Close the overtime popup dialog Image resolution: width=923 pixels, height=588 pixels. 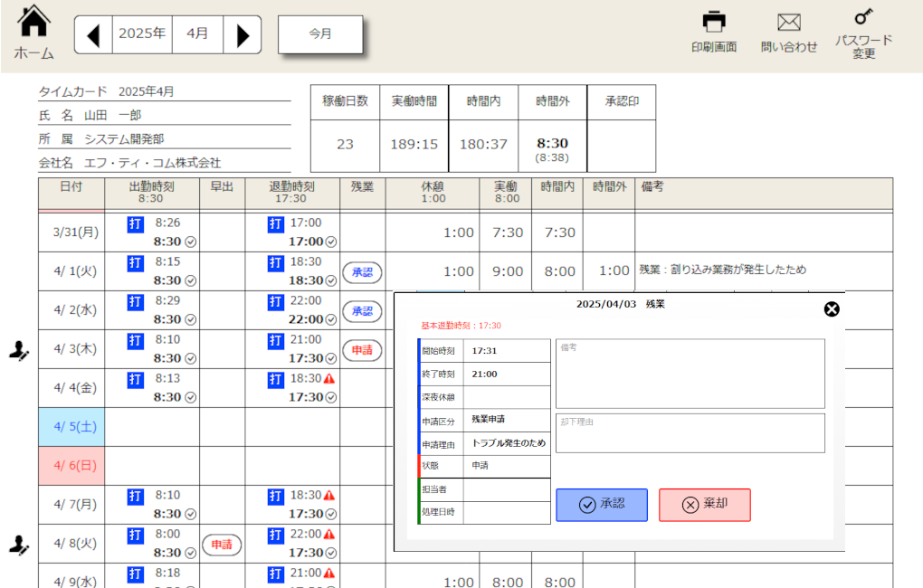click(832, 309)
